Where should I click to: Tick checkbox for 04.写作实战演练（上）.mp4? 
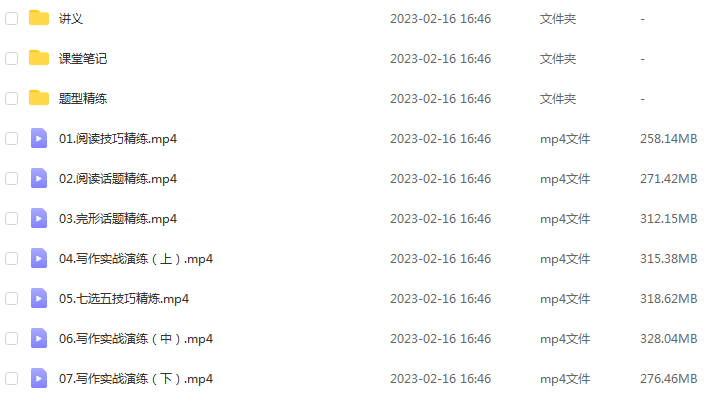[x=12, y=259]
